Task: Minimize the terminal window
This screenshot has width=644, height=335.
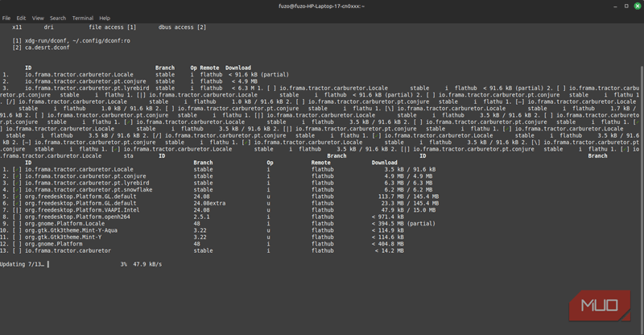Action: (x=615, y=6)
